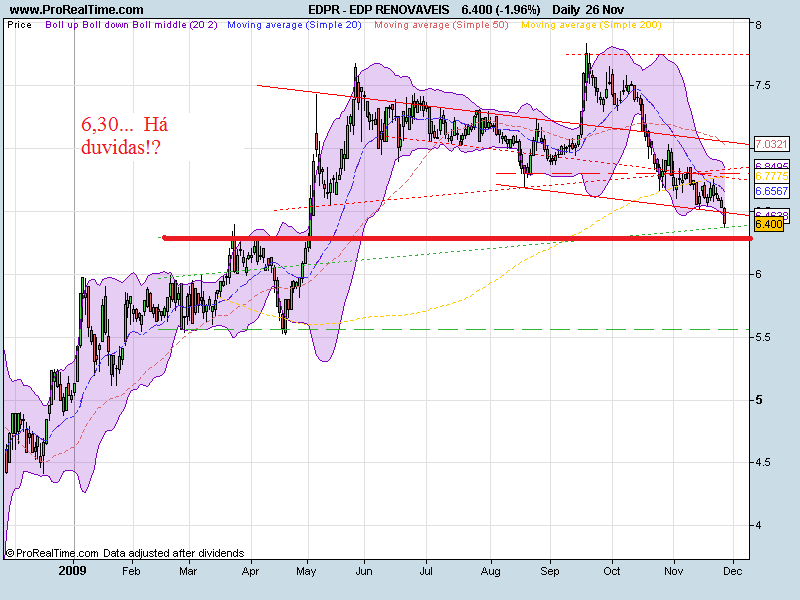Click the 4.5 price axis label
The image size is (800, 600).
(763, 462)
